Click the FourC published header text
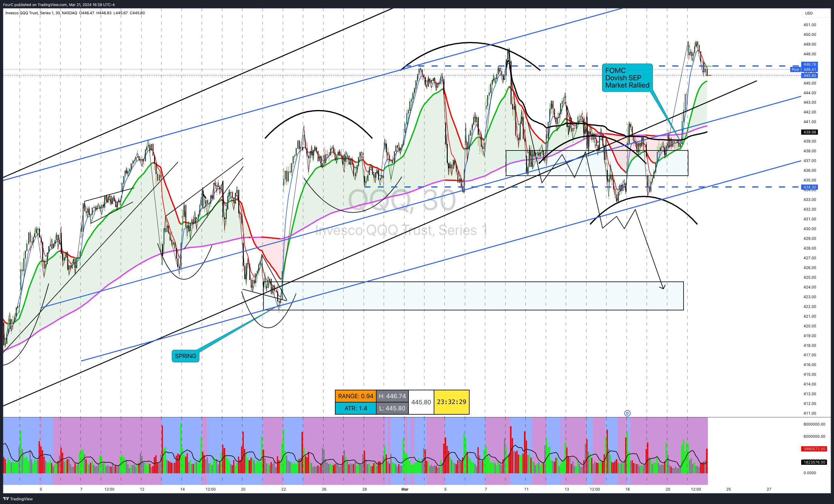The image size is (834, 504). pyautogui.click(x=59, y=4)
